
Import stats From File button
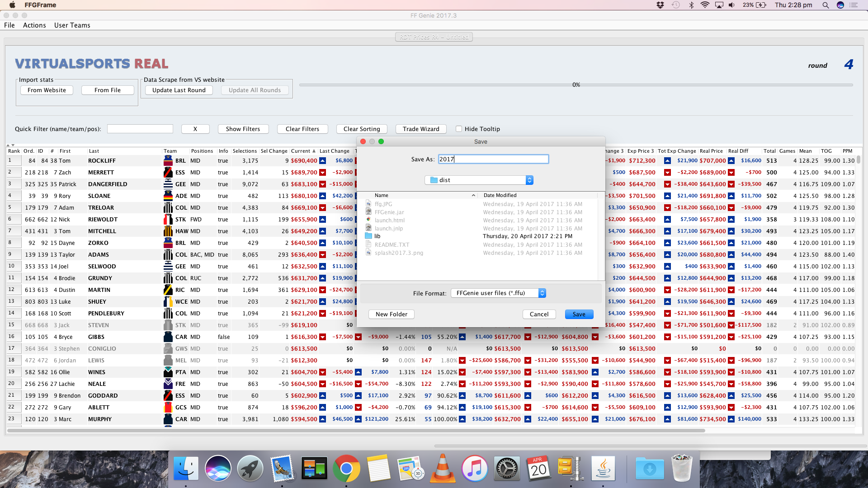(x=108, y=90)
